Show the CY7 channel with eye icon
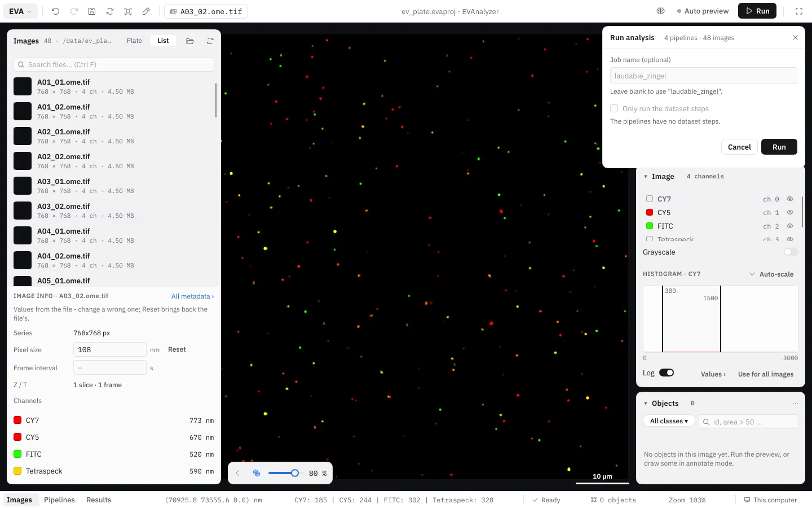 pos(790,199)
